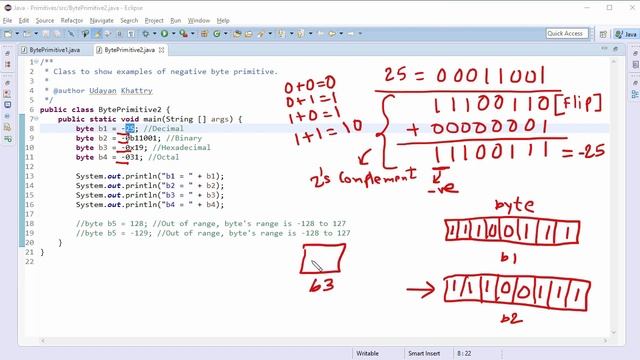640x360 pixels.
Task: Toggle Mark Occurrences highlighted toolbar icon
Action: (x=97, y=34)
